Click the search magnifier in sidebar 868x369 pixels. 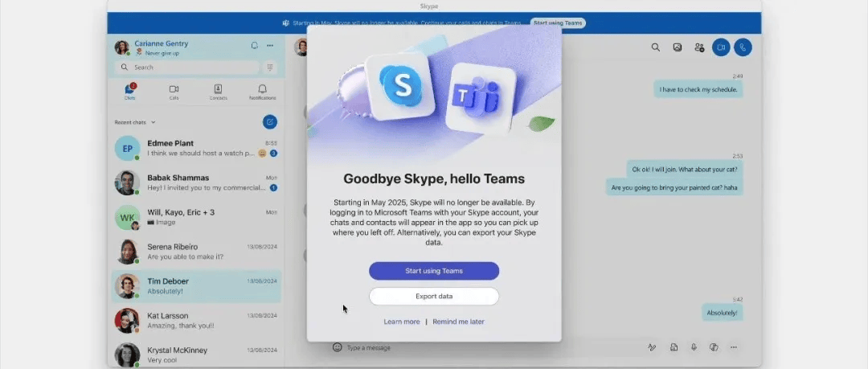click(125, 68)
